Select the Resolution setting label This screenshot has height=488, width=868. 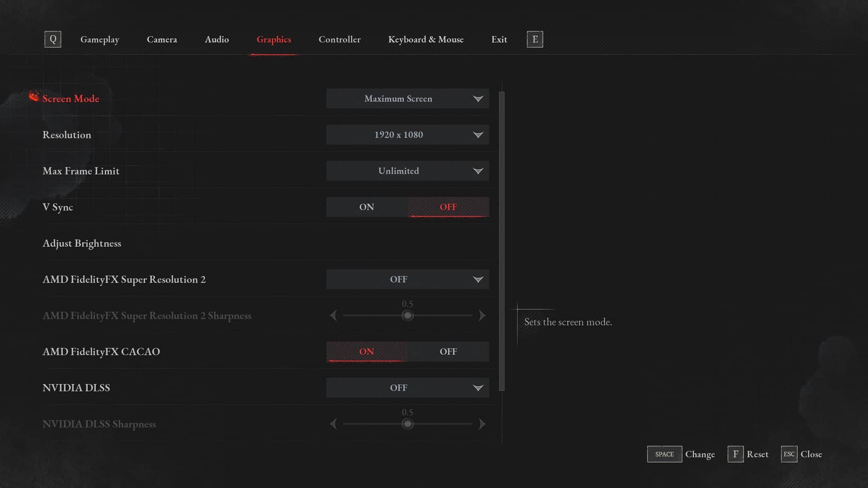click(67, 135)
